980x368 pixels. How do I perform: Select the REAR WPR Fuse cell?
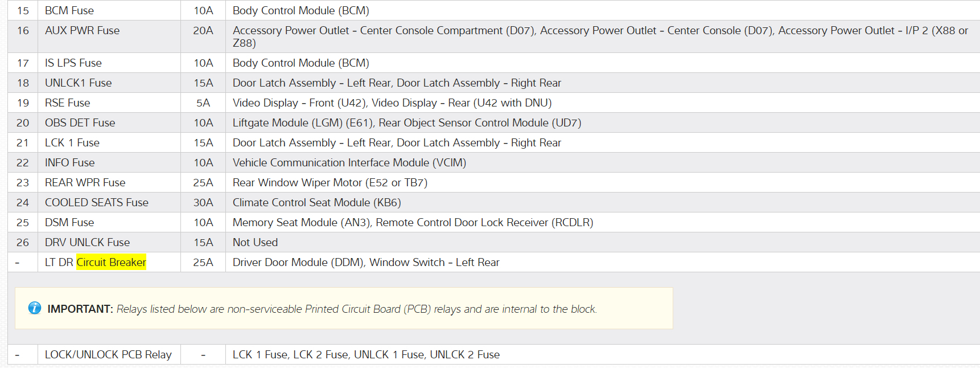tap(85, 182)
